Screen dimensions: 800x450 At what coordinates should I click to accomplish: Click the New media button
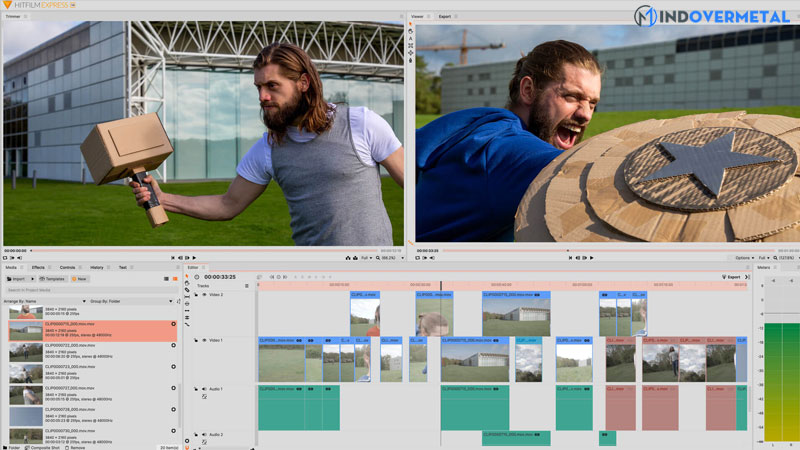[x=79, y=279]
